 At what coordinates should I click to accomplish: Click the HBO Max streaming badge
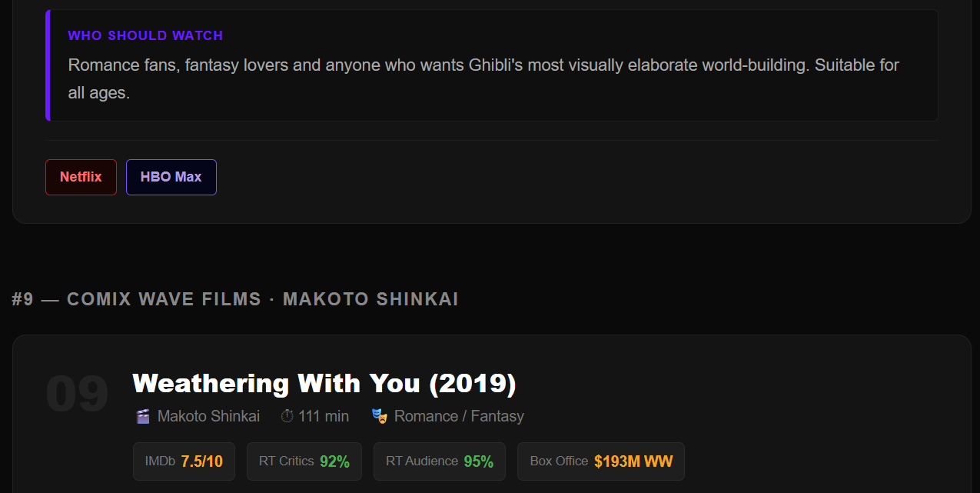171,177
